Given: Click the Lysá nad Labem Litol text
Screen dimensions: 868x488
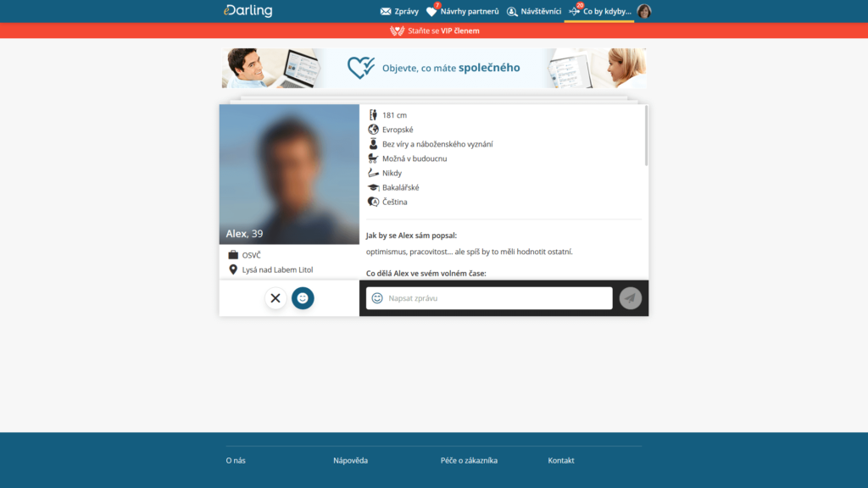Looking at the screenshot, I should click(x=277, y=269).
